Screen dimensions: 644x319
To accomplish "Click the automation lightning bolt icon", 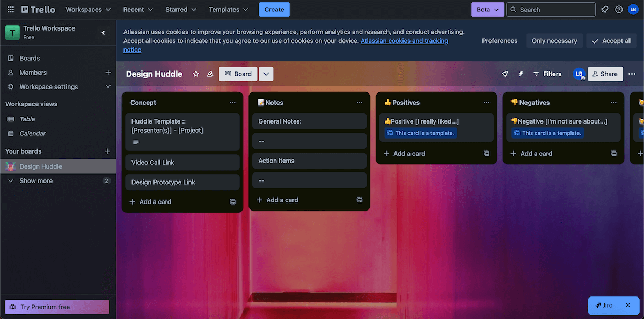I will tap(521, 74).
